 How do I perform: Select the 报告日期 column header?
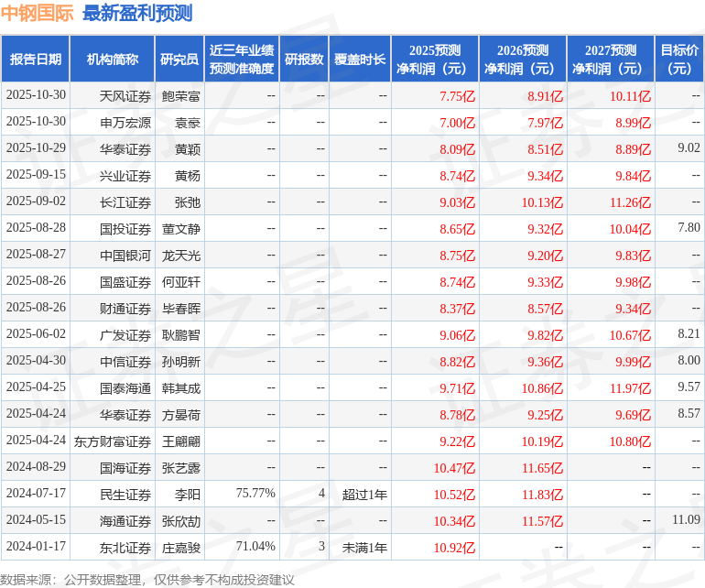click(36, 59)
